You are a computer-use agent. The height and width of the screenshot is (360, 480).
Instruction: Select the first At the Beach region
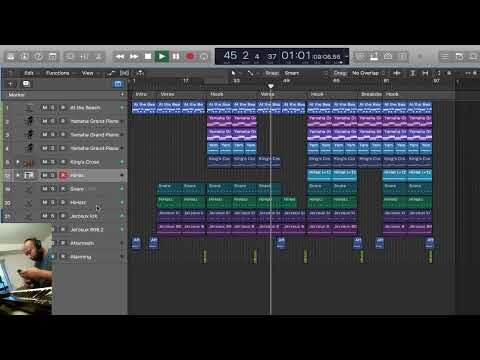click(144, 108)
